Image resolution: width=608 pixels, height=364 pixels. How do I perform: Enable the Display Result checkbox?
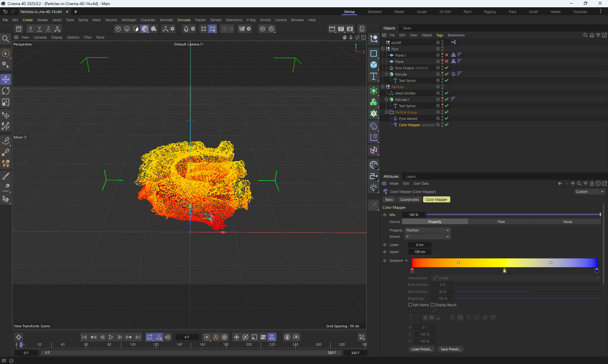[x=432, y=305]
